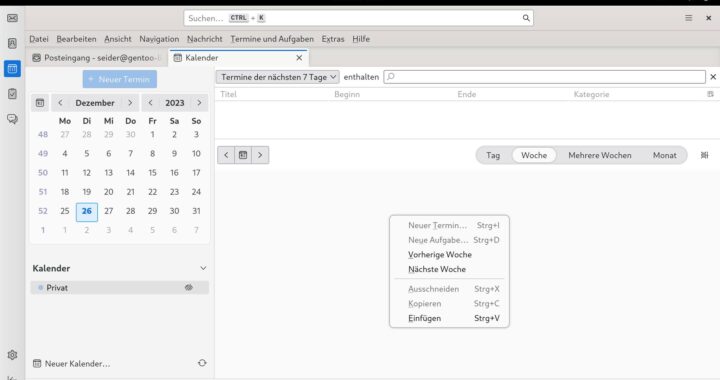Screen dimensions: 720x380
Task: Open Settings gear in sidebar
Action: coord(12,355)
